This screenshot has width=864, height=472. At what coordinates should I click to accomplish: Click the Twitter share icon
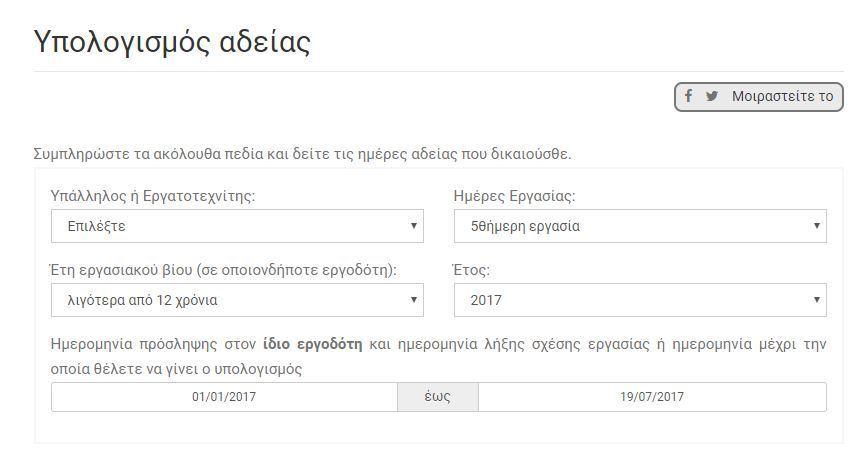712,97
